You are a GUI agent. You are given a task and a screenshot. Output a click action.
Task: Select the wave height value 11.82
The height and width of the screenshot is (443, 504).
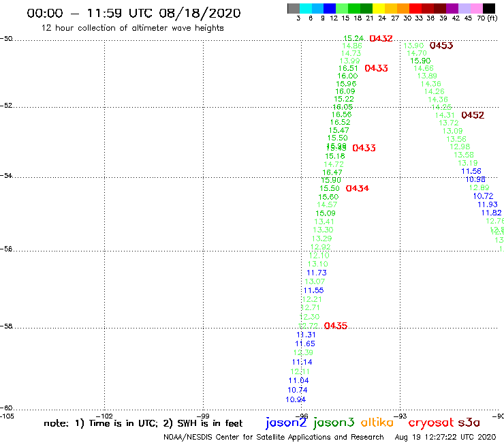point(491,213)
